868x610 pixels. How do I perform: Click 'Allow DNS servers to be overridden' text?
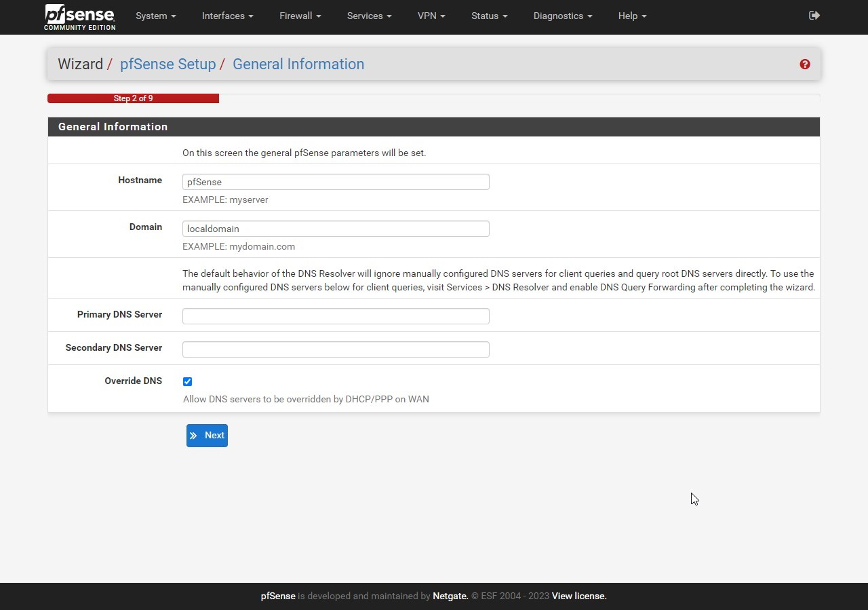(x=306, y=400)
